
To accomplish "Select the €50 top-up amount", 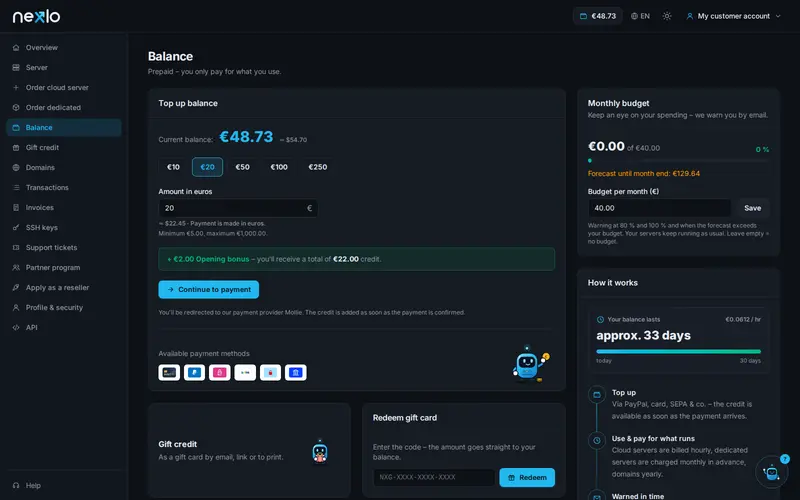I will click(242, 167).
